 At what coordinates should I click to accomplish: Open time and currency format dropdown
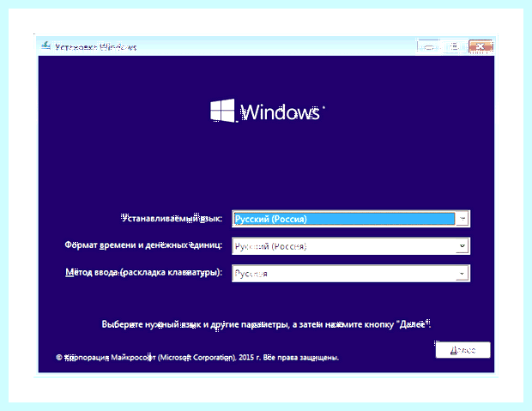coord(351,246)
